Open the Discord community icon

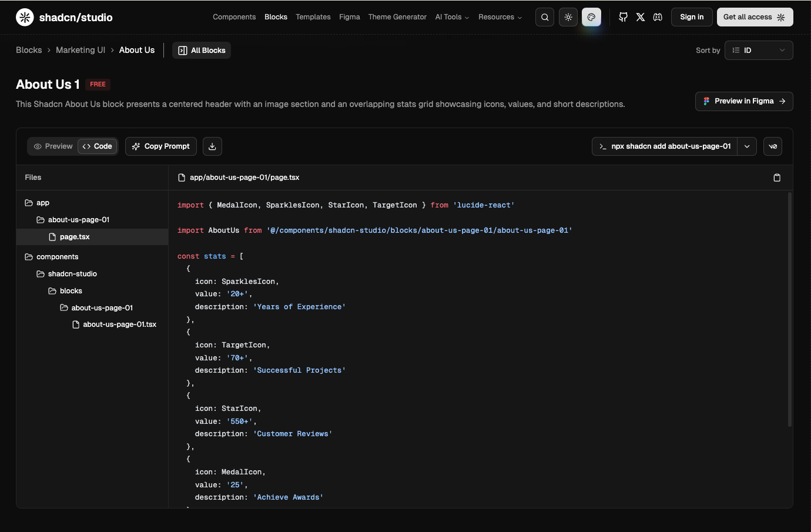658,17
